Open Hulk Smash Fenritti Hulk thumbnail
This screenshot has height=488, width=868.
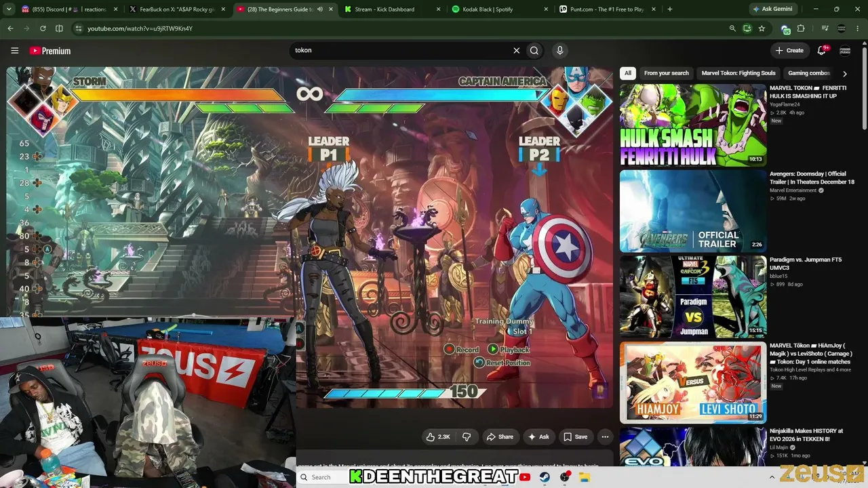click(693, 125)
